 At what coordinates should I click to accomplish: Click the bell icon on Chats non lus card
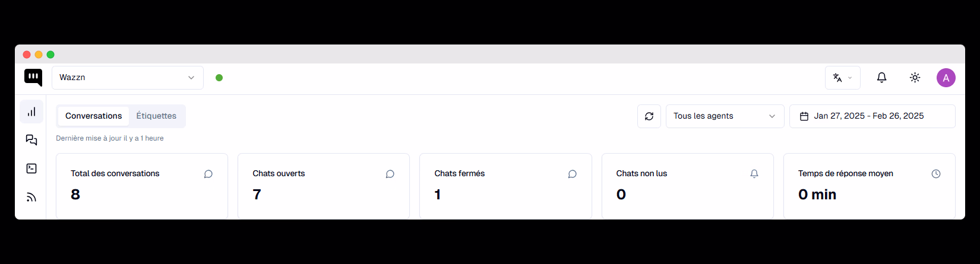point(754,174)
